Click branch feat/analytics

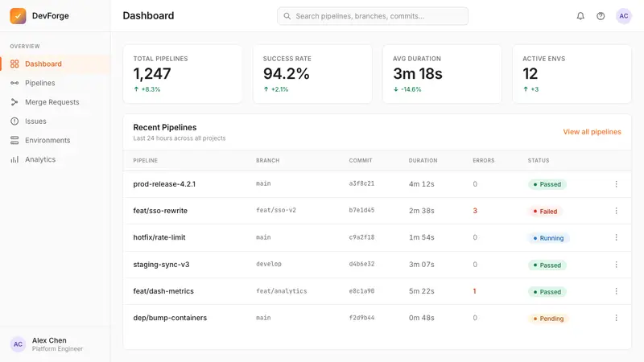click(281, 291)
